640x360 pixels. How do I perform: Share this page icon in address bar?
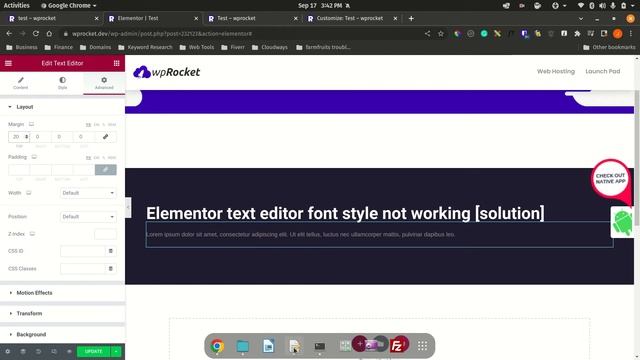[427, 34]
